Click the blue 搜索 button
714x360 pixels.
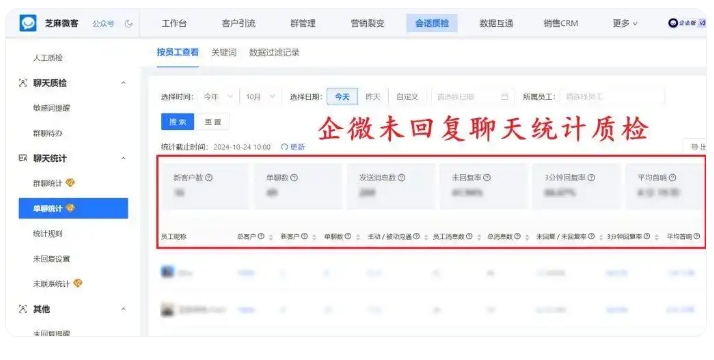(178, 122)
